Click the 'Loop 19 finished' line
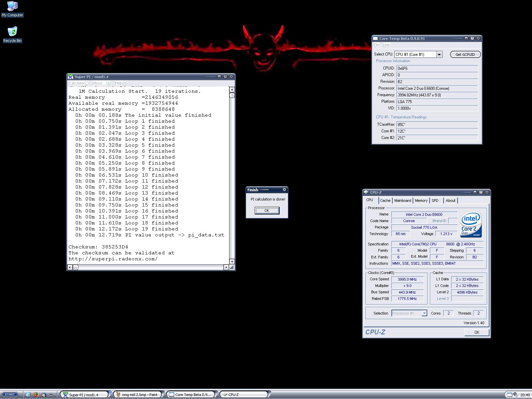 pos(127,229)
